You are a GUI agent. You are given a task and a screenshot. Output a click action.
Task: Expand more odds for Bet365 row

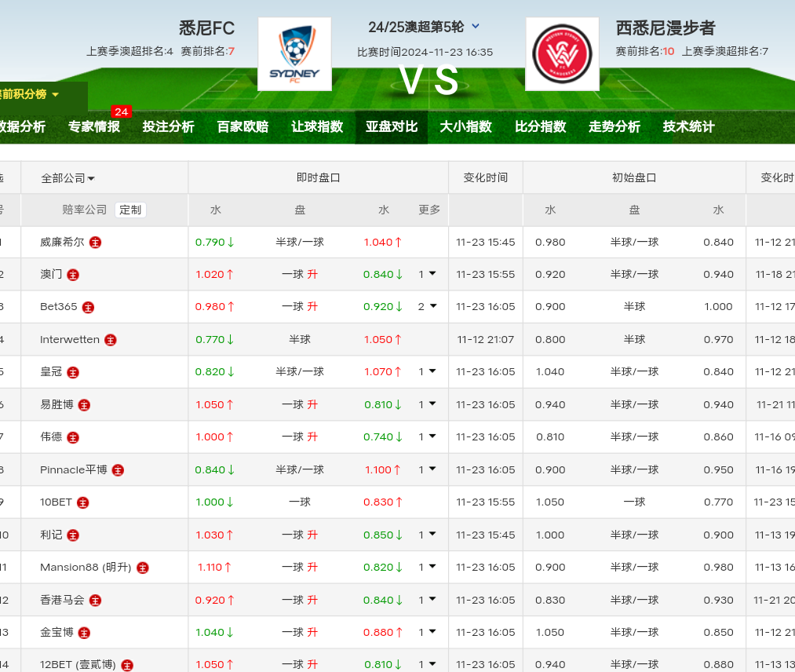click(x=428, y=306)
